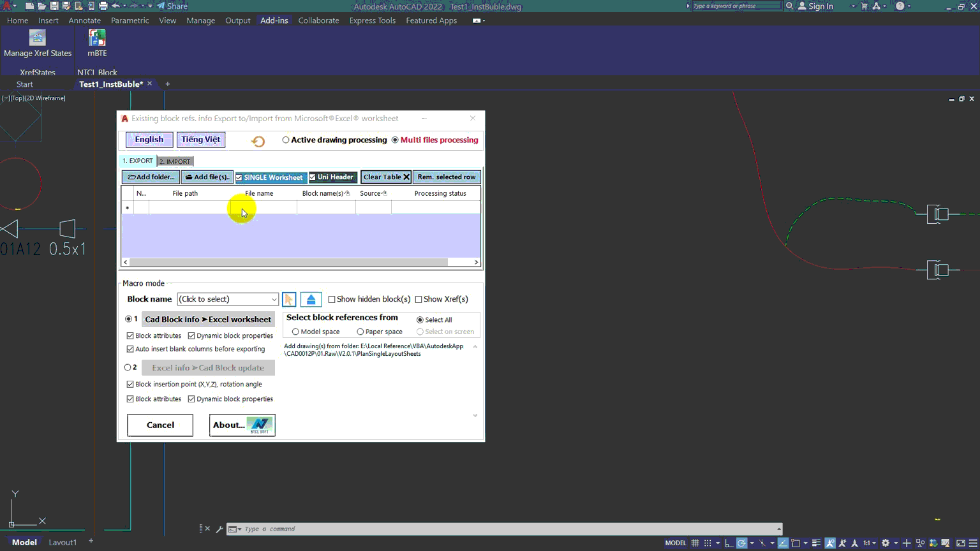Screen dimensions: 980x551
Task: Select Multi files processing radio button
Action: click(x=395, y=140)
